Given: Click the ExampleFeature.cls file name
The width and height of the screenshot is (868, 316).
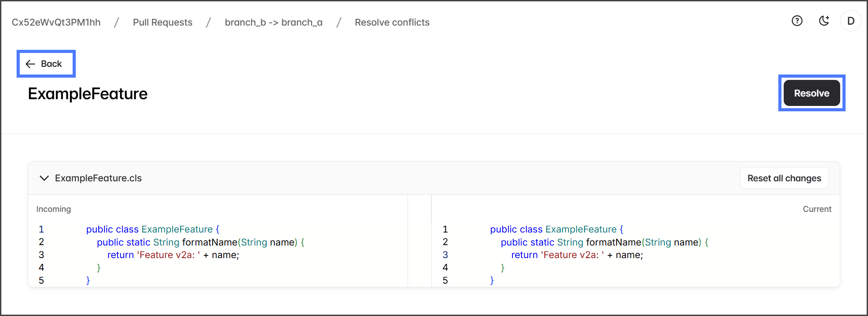Looking at the screenshot, I should coord(98,178).
